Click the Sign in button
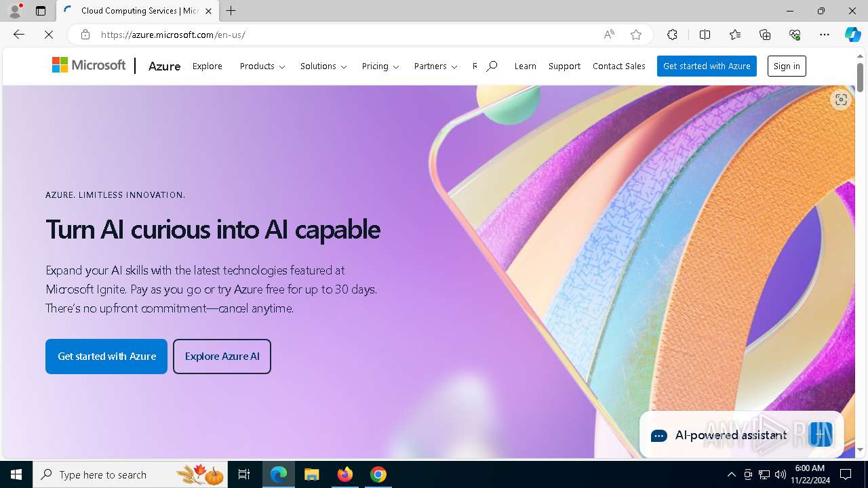This screenshot has width=868, height=488. point(787,66)
